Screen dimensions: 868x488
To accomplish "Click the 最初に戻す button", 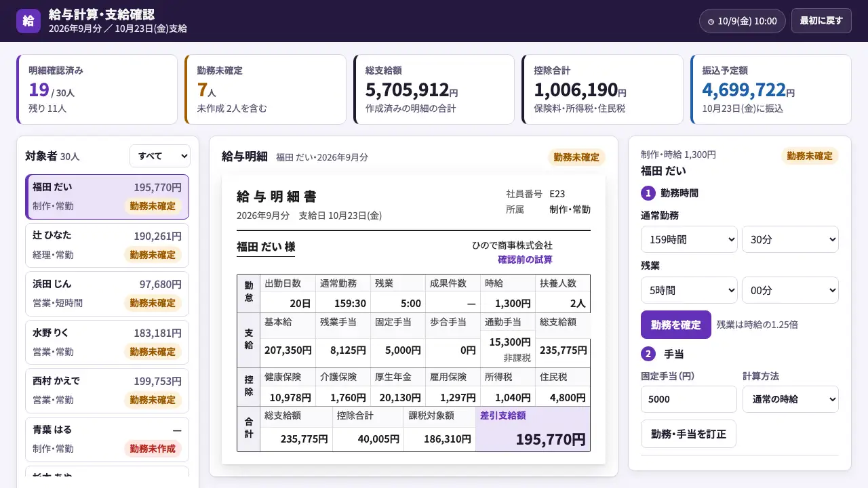I will point(821,21).
